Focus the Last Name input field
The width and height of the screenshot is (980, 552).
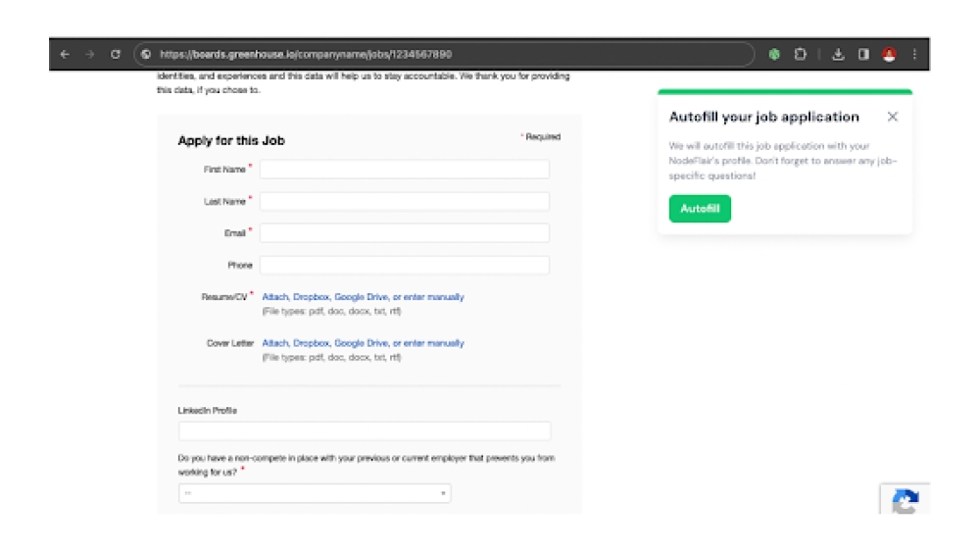pos(405,201)
